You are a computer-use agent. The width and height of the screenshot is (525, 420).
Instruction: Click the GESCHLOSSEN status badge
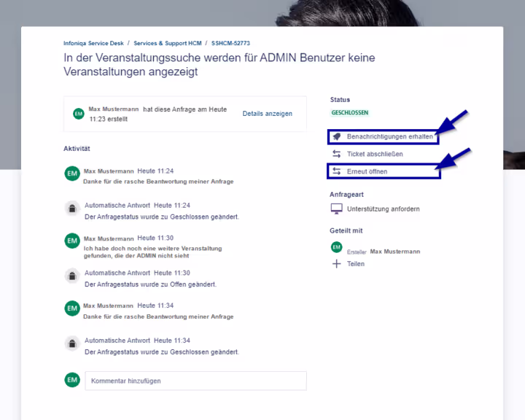pyautogui.click(x=349, y=112)
